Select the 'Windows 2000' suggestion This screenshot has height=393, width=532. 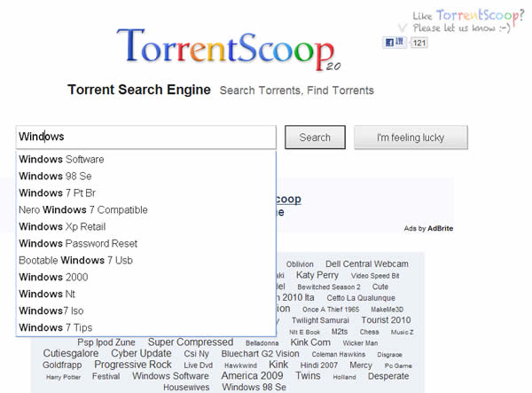[146, 277]
